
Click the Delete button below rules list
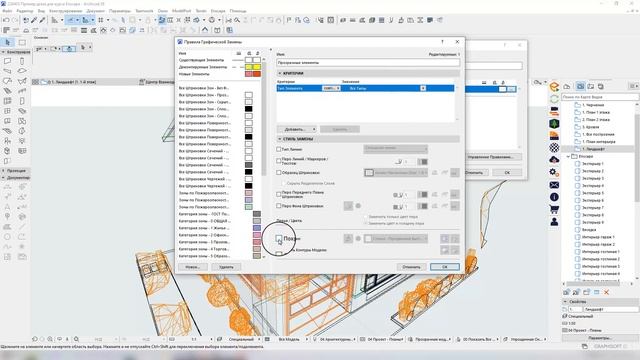click(x=226, y=267)
